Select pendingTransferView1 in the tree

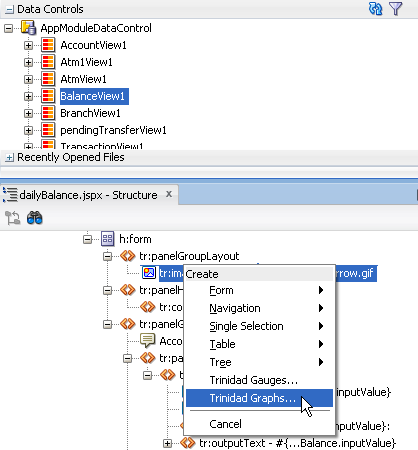coord(113,130)
